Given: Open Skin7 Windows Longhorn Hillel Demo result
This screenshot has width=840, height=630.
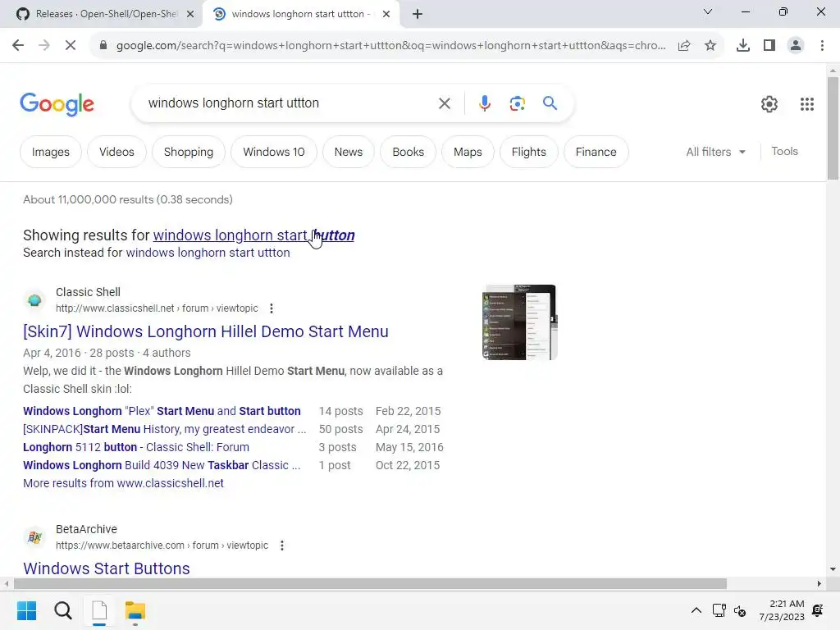Looking at the screenshot, I should [x=206, y=331].
